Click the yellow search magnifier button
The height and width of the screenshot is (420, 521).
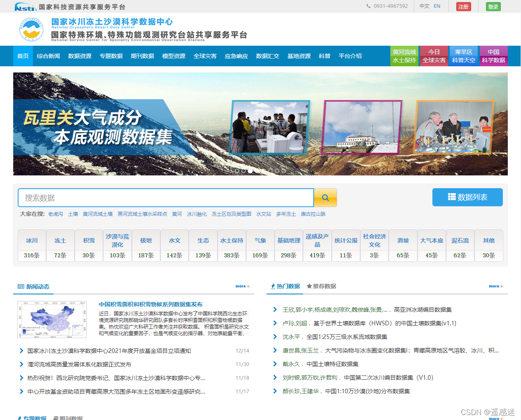(325, 198)
